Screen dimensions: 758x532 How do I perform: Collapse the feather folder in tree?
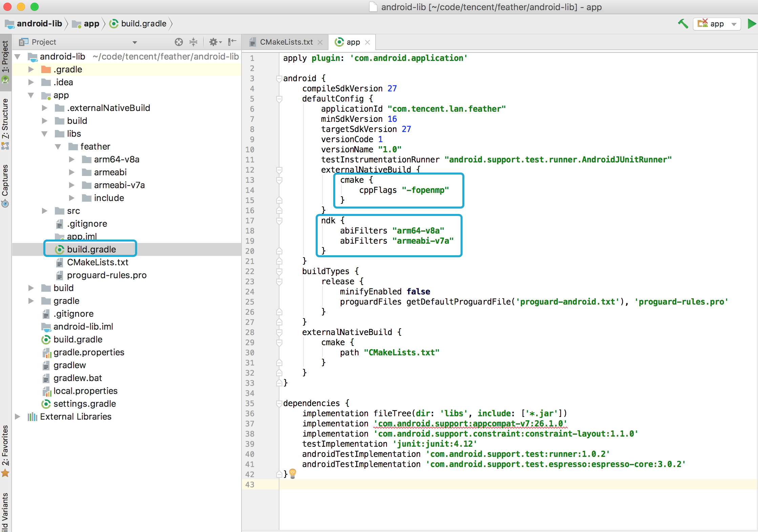pos(58,147)
